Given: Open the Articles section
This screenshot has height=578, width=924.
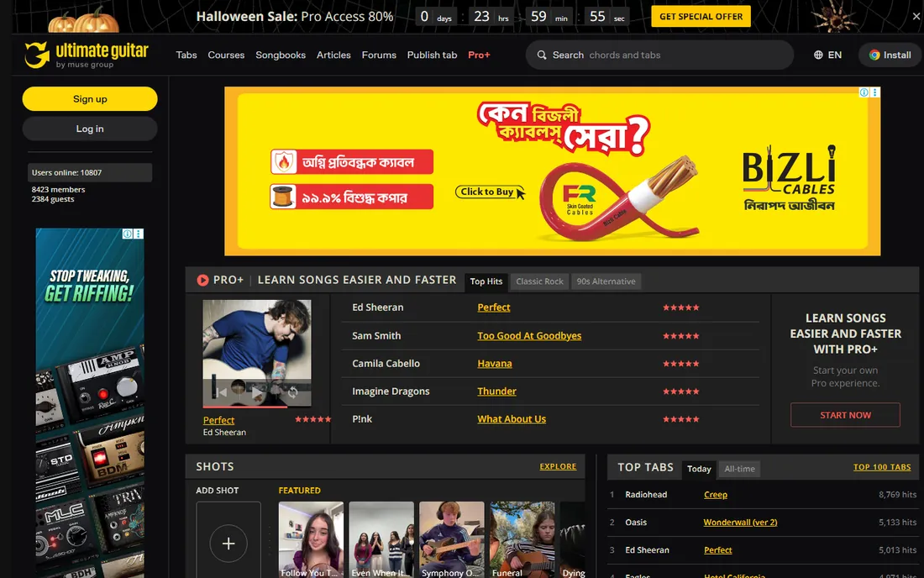Looking at the screenshot, I should (x=333, y=55).
